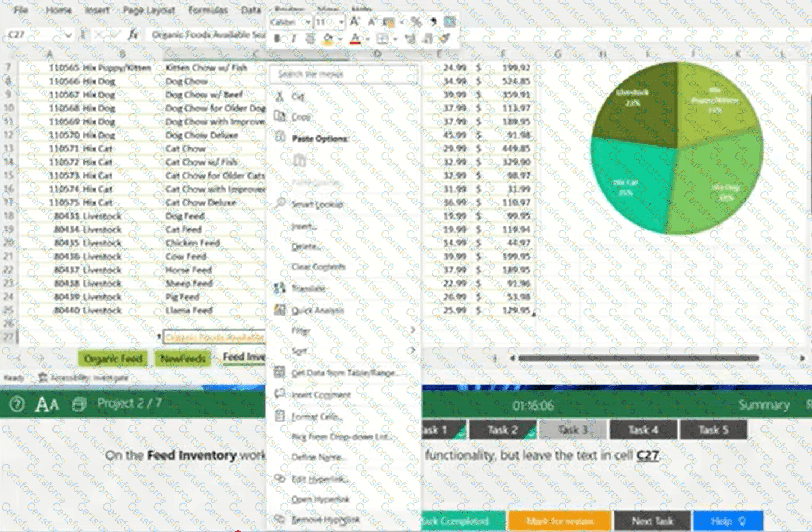This screenshot has height=532, width=812.
Task: Switch to the Organic Feed sheet tab
Action: pyautogui.click(x=113, y=358)
